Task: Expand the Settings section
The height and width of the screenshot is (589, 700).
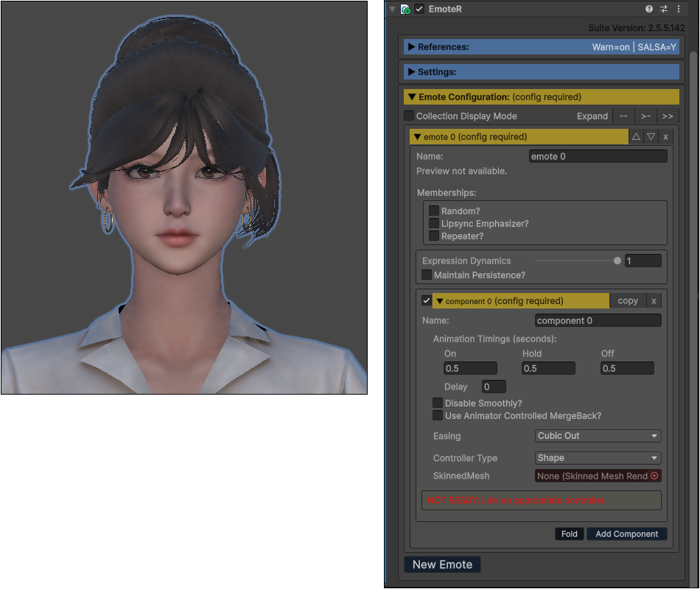Action: pos(542,72)
